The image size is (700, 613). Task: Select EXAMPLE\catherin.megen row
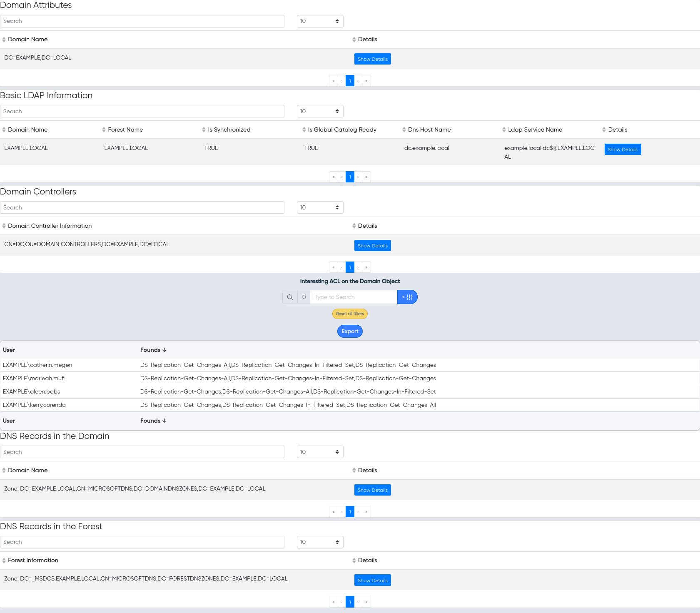click(x=350, y=365)
